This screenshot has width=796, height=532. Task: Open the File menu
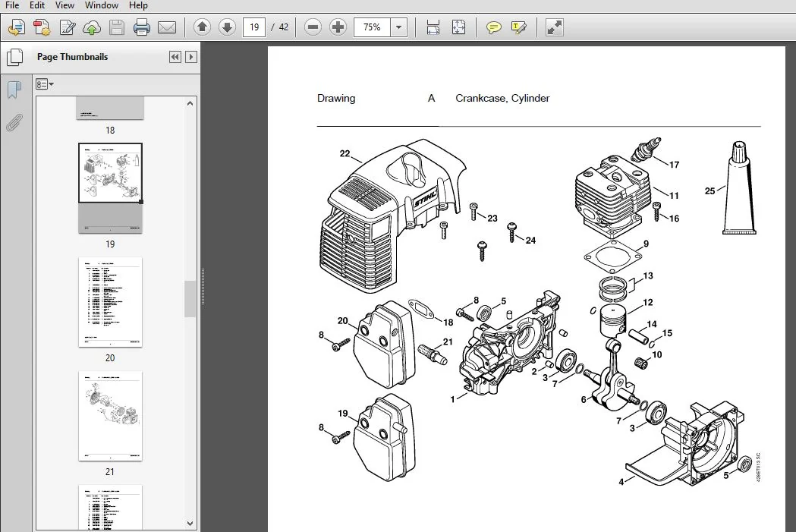click(11, 5)
